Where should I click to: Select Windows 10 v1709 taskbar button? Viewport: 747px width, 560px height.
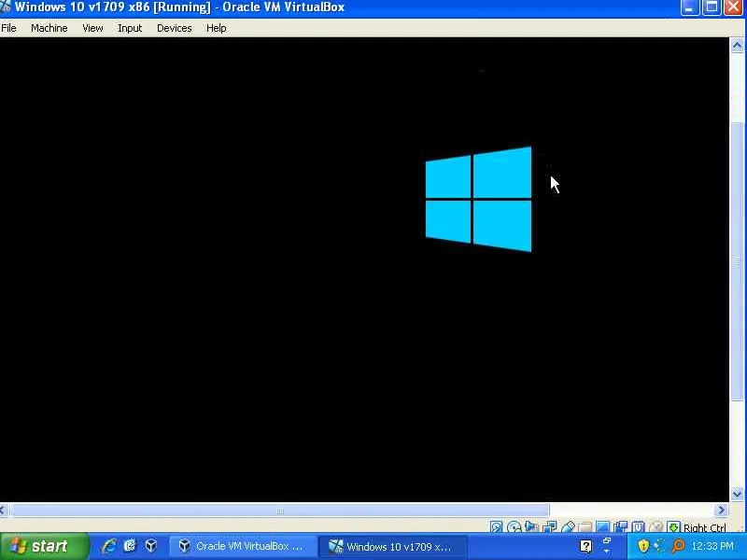coord(393,546)
